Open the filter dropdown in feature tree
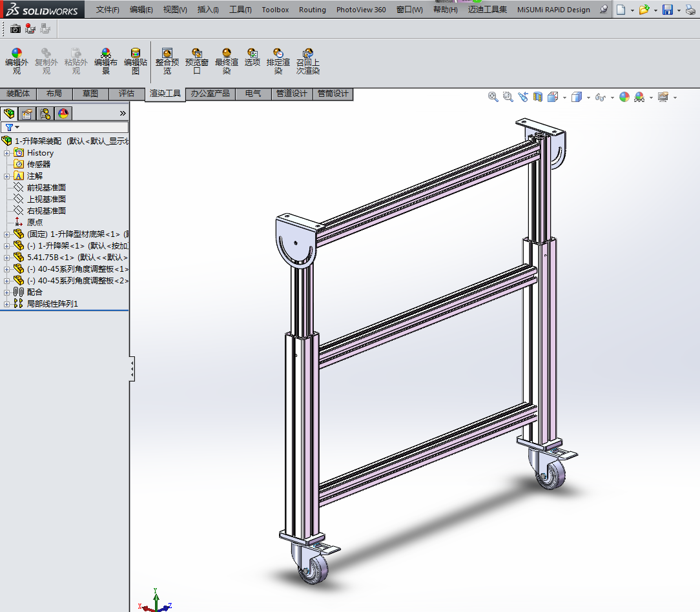700x612 pixels. (x=12, y=127)
